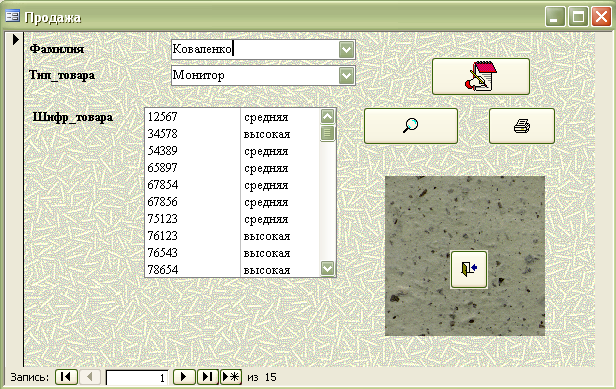Image resolution: width=616 pixels, height=389 pixels.
Task: Select list row 67854
Action: [x=232, y=185]
